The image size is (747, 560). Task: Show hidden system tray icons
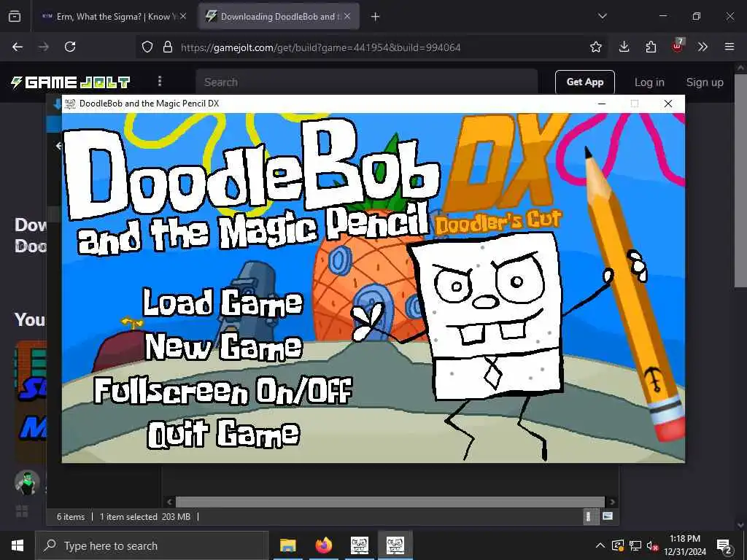(x=600, y=545)
